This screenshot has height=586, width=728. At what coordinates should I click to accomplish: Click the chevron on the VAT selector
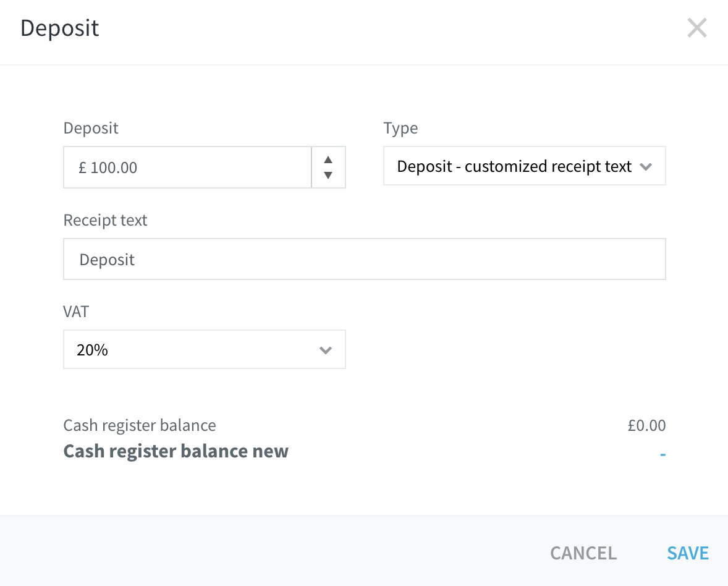coord(326,349)
